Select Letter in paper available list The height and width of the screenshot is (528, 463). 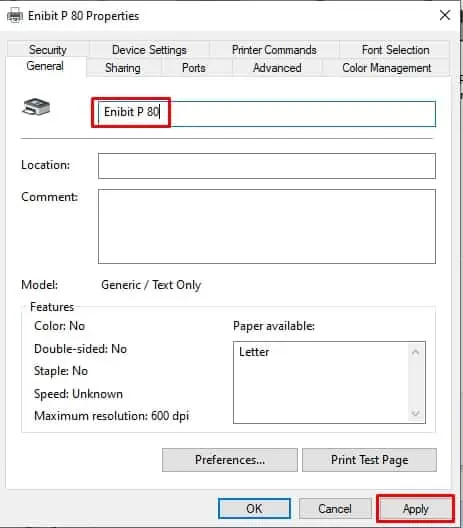tap(254, 352)
